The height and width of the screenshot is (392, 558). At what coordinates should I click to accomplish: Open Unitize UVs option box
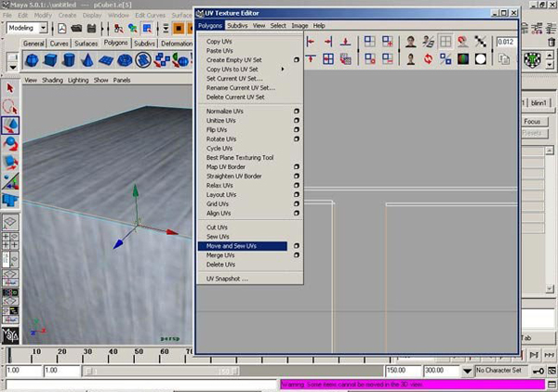click(x=296, y=121)
